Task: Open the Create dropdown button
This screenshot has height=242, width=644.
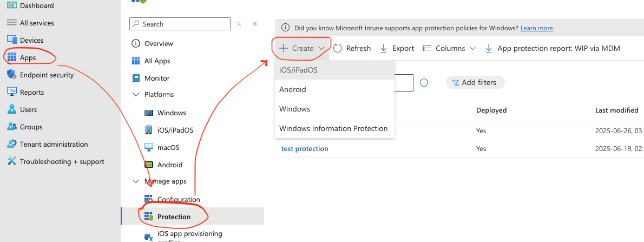Action: (302, 48)
